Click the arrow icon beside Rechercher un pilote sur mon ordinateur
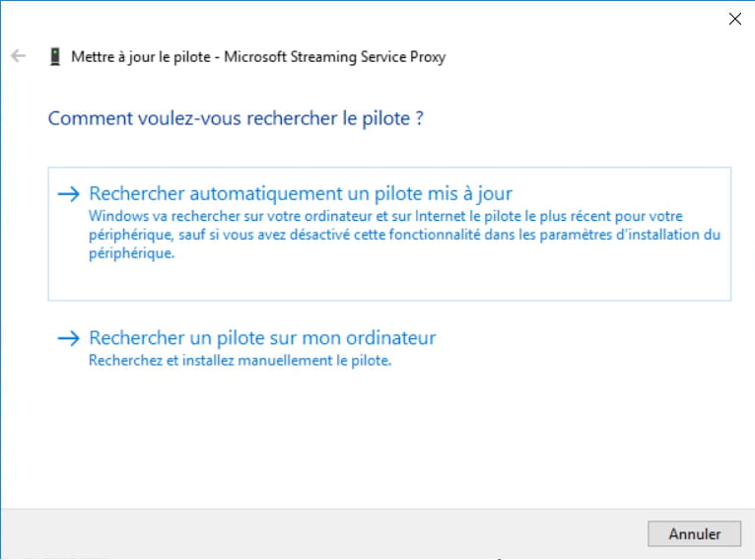 [x=68, y=338]
